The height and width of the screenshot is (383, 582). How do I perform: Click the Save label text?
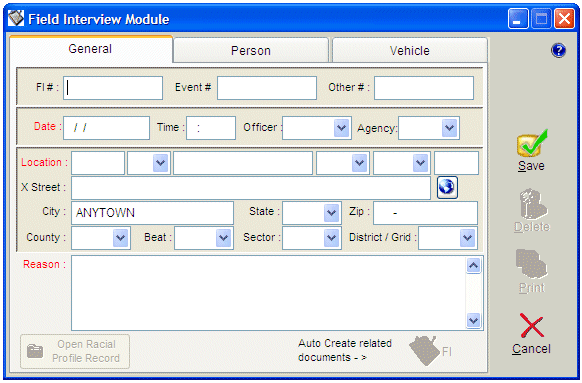pyautogui.click(x=531, y=166)
